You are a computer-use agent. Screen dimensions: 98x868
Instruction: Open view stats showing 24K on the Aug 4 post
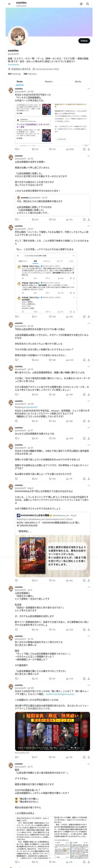(x=69, y=581)
